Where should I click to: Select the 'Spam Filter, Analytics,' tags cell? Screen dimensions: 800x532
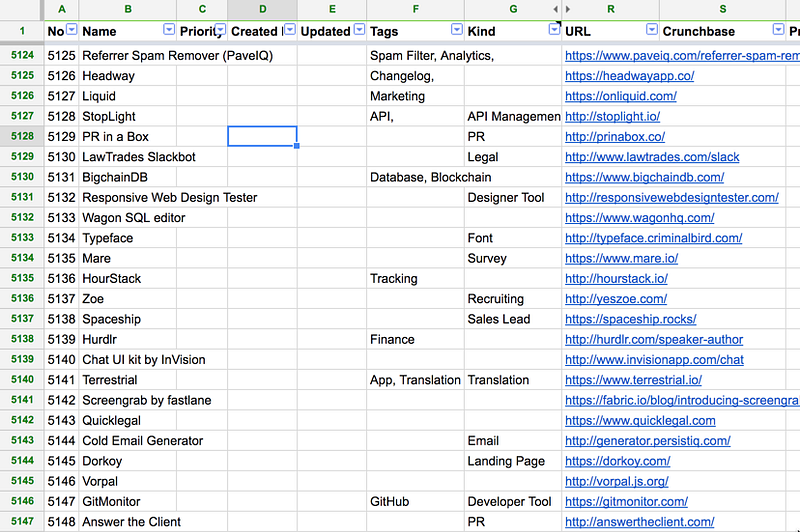[x=432, y=56]
